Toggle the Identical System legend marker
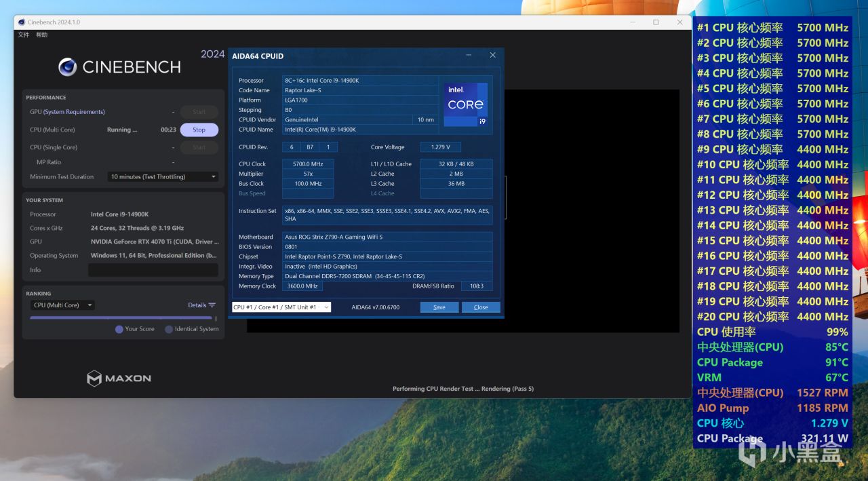 (x=167, y=328)
